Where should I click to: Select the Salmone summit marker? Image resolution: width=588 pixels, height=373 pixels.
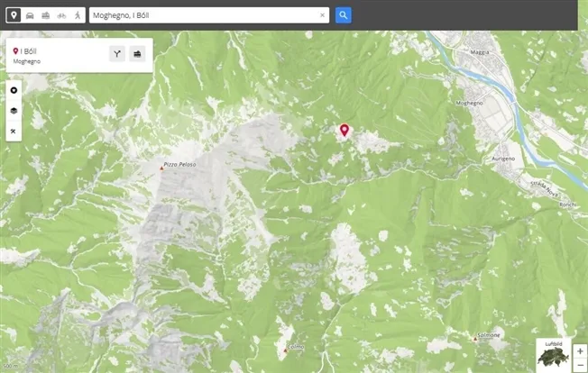(475, 339)
